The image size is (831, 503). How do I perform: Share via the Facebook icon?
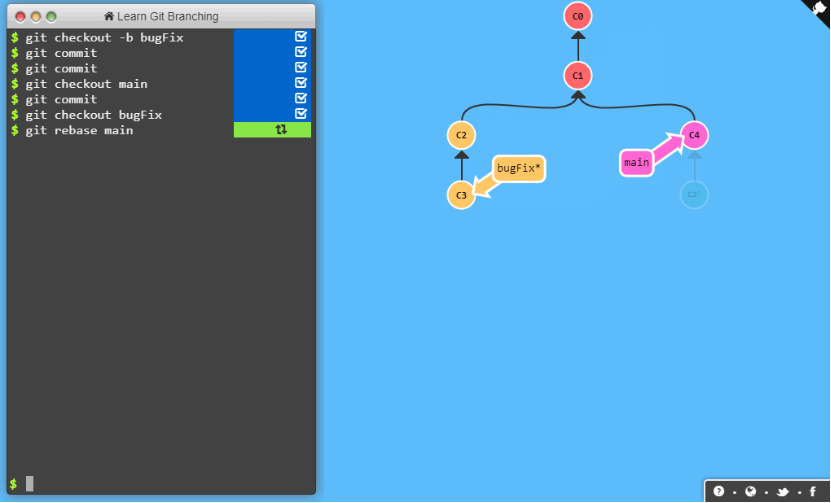coord(813,491)
